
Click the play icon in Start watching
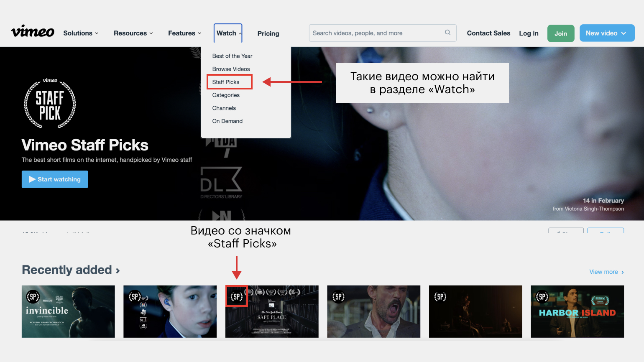point(32,179)
